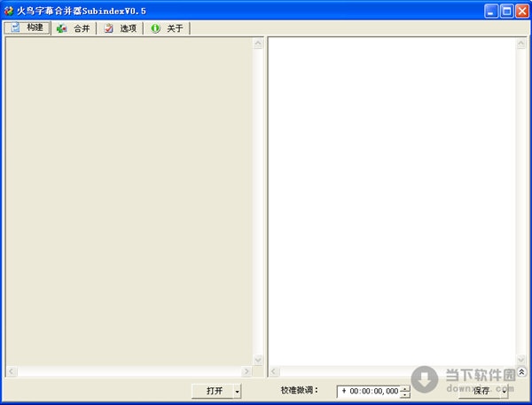Click the right pane's scroll down arrow
Image resolution: width=532 pixels, height=405 pixels.
(x=521, y=360)
